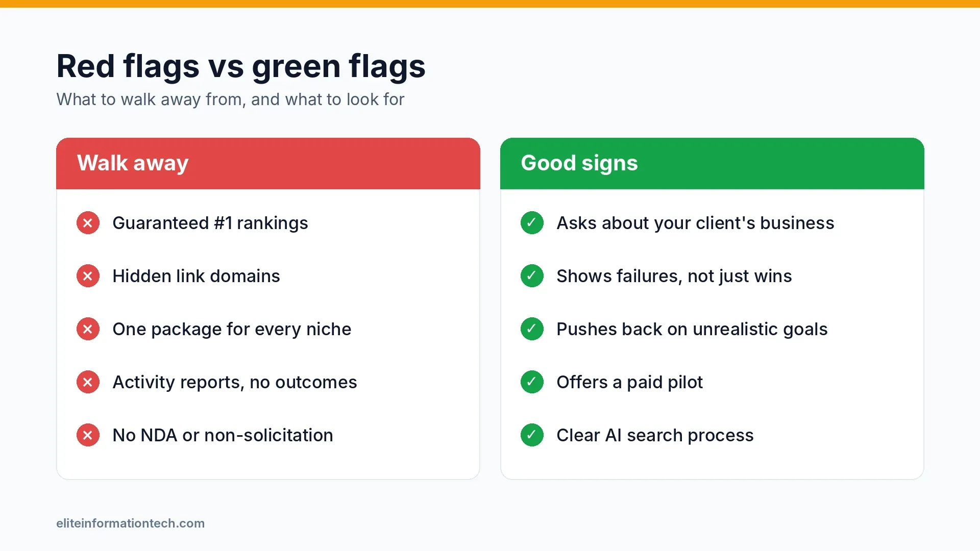Select the text "Offers a paid pilot"
The height and width of the screenshot is (551, 980).
tap(629, 383)
